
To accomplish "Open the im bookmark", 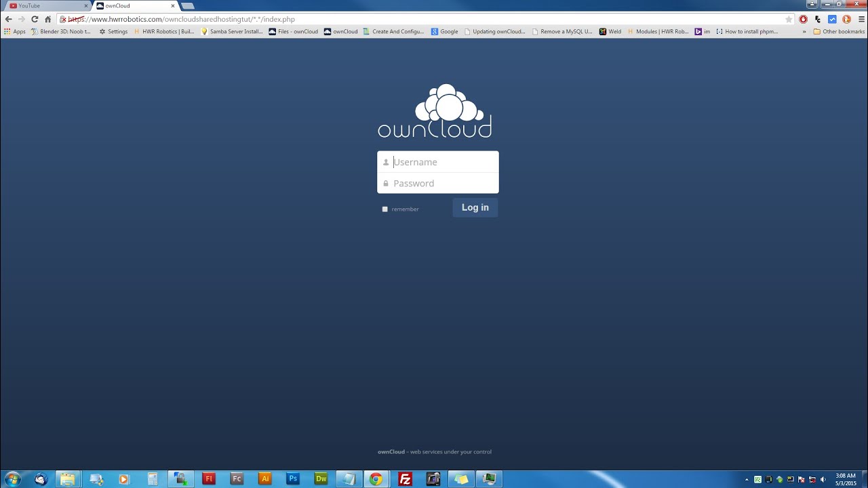I will tap(703, 31).
